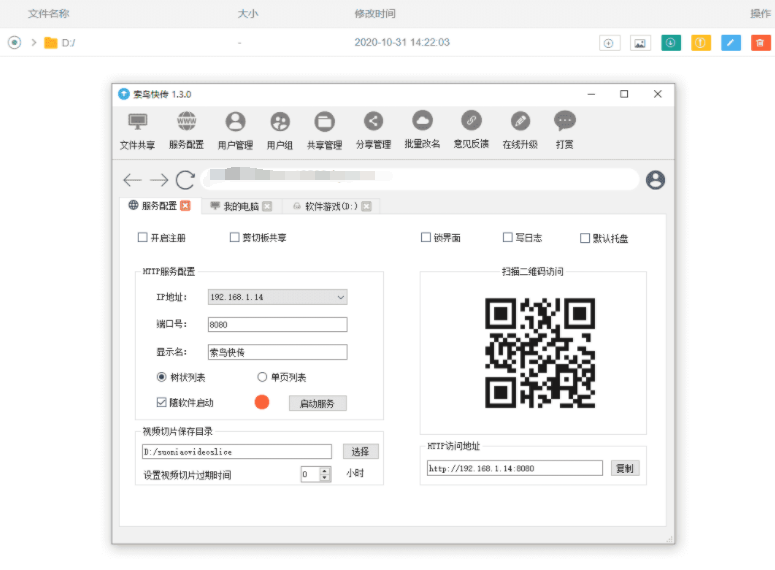This screenshot has width=775, height=570.
Task: Go forward with the right arrow
Action: point(159,180)
